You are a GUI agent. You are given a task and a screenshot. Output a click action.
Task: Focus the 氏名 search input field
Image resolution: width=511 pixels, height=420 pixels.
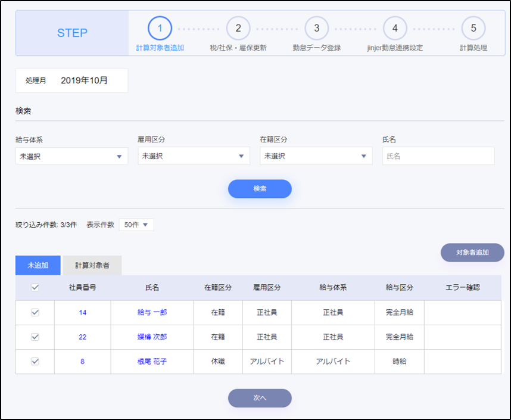pos(438,156)
